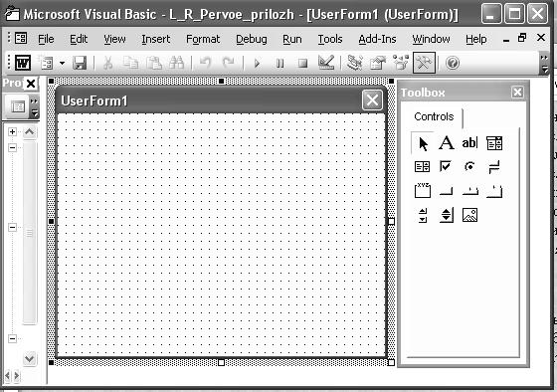Click the View Microsoft Word icon
Viewport: 557px width, 392px height.
23,64
